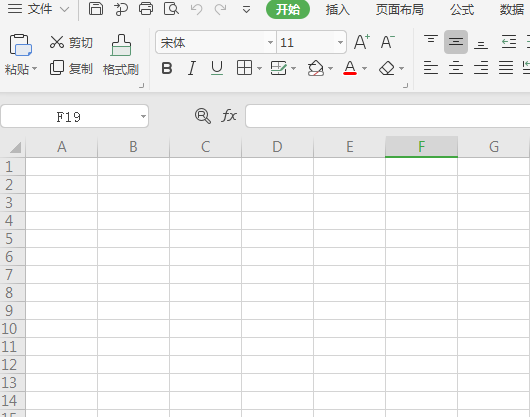The height and width of the screenshot is (417, 530).
Task: Expand the font size dropdown
Action: click(340, 43)
